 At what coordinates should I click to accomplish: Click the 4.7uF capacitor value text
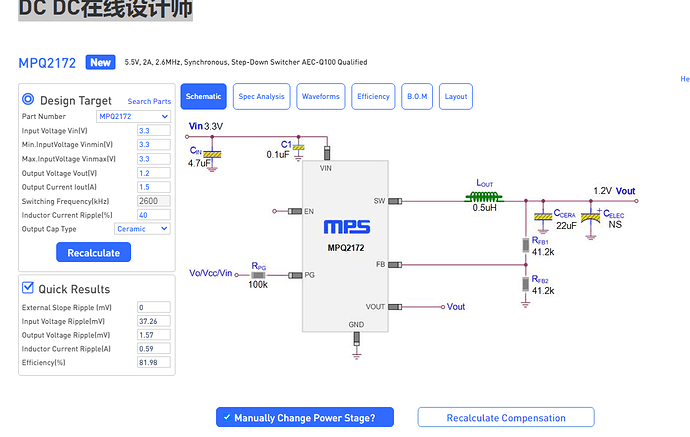coord(199,163)
